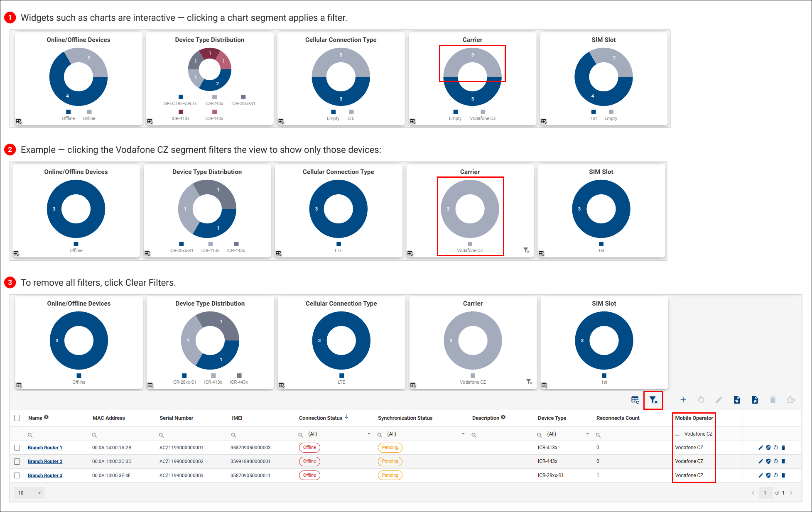This screenshot has width=812, height=512.
Task: Click the Online legend swatch in step 1's Online/Offline widget
Action: (89, 112)
